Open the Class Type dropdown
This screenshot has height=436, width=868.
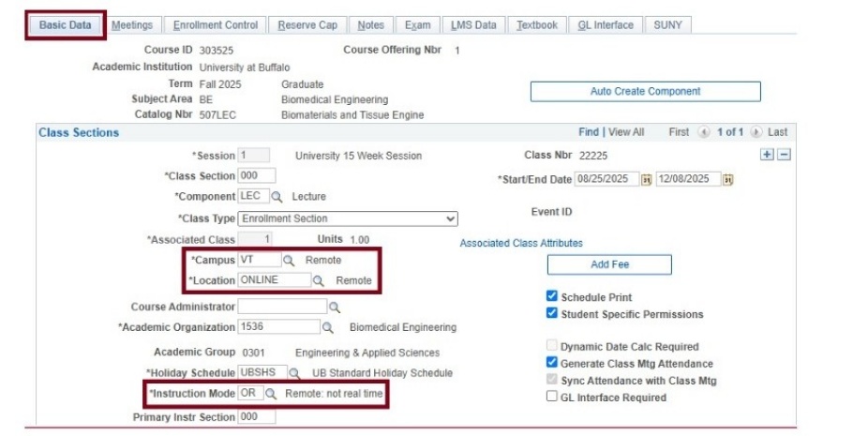[348, 218]
